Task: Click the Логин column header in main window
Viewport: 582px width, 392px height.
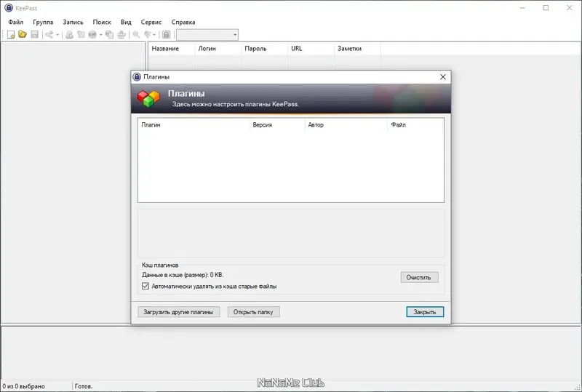Action: point(218,49)
